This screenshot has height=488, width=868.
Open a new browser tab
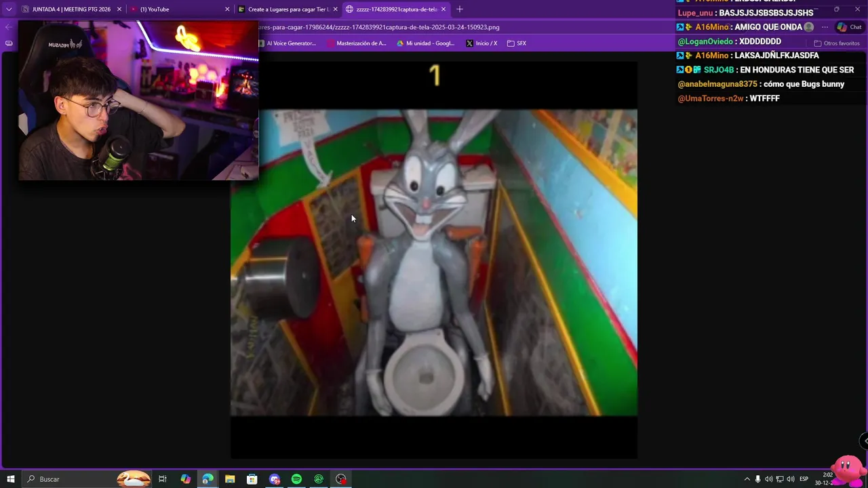click(460, 9)
